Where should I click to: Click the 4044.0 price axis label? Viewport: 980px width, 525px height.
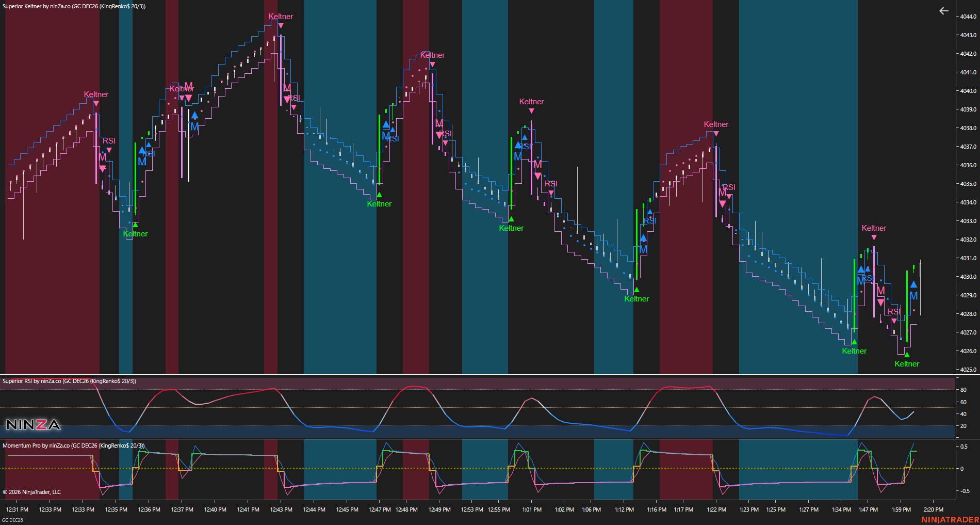coord(968,17)
